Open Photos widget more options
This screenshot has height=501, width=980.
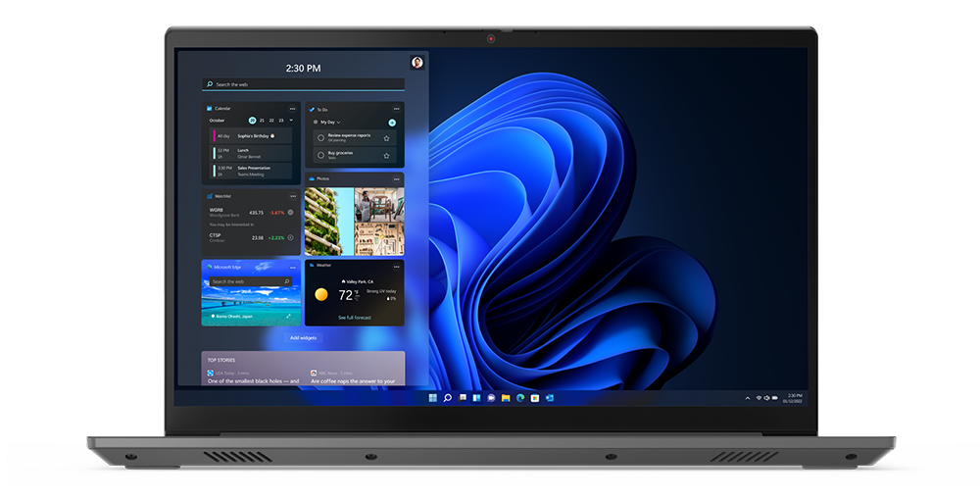point(396,178)
